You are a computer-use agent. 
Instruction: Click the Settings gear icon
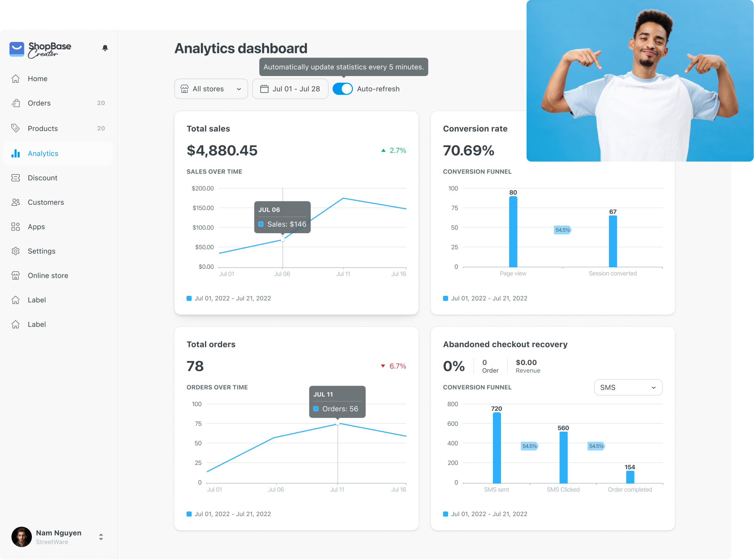coord(16,251)
